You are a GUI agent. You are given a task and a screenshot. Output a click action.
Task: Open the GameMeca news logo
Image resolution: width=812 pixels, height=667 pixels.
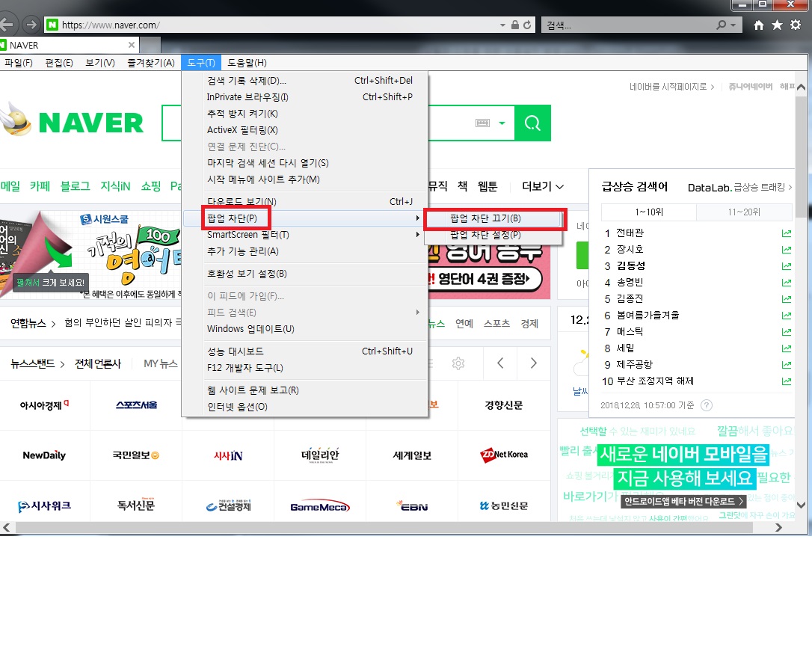320,506
